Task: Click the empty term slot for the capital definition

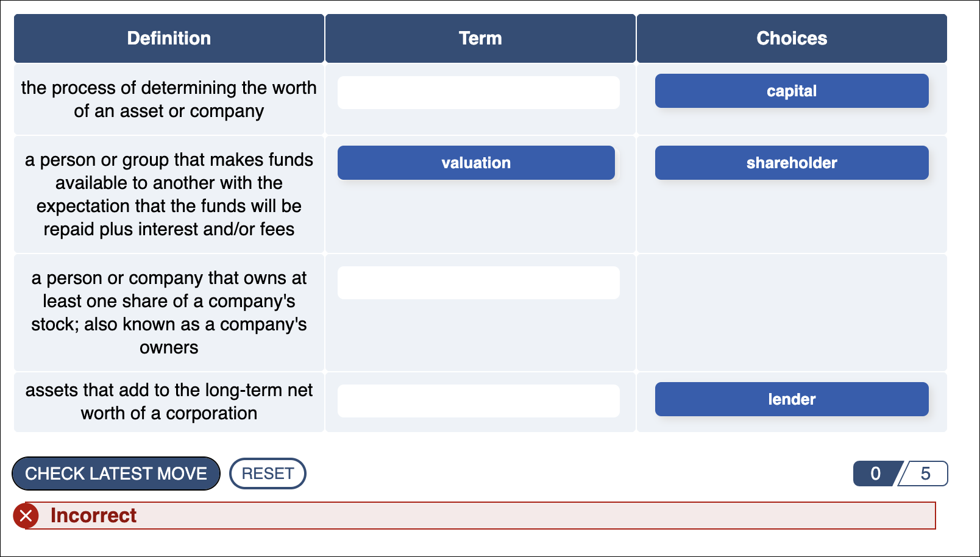Action: coord(478,400)
